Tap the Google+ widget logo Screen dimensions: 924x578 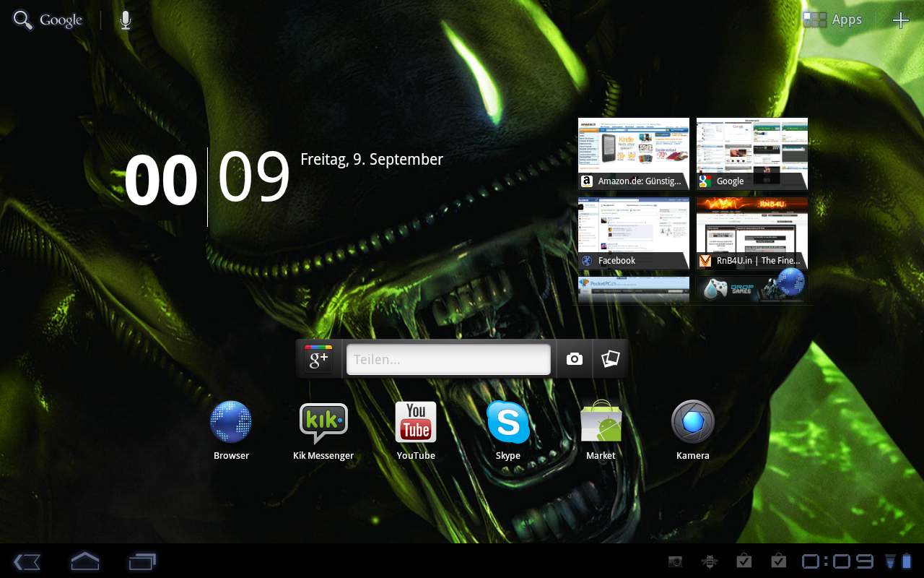318,359
